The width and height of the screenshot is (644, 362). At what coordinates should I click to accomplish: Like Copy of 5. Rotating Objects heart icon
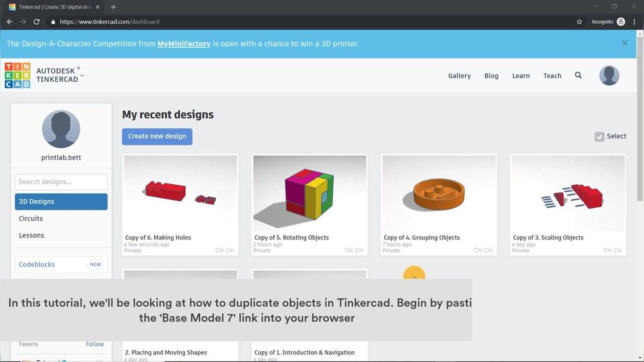[348, 250]
